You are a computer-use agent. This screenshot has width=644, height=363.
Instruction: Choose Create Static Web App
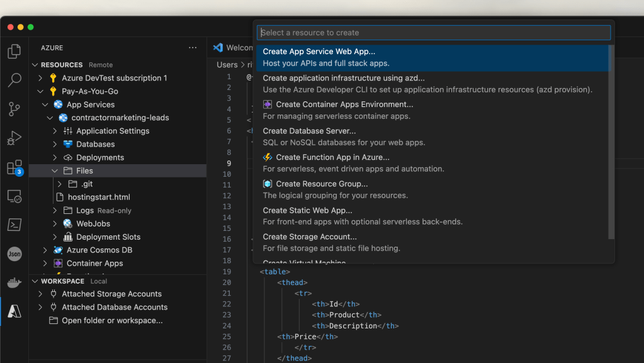coord(432,216)
